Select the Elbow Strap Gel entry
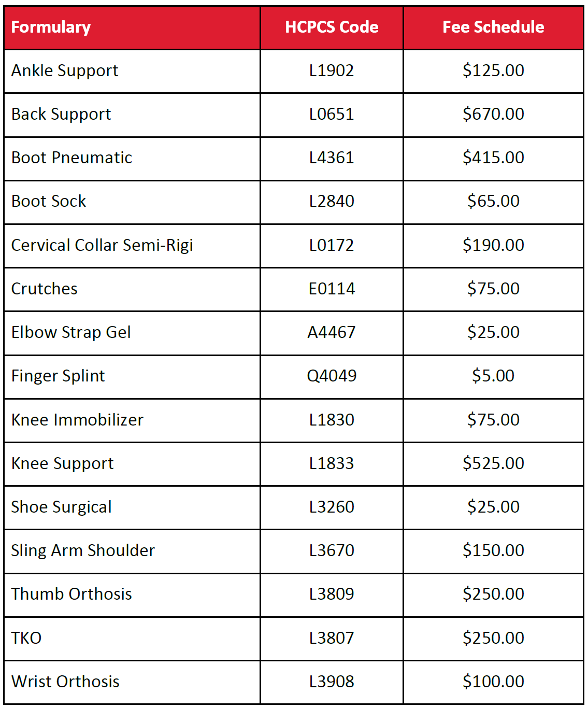 point(71,332)
